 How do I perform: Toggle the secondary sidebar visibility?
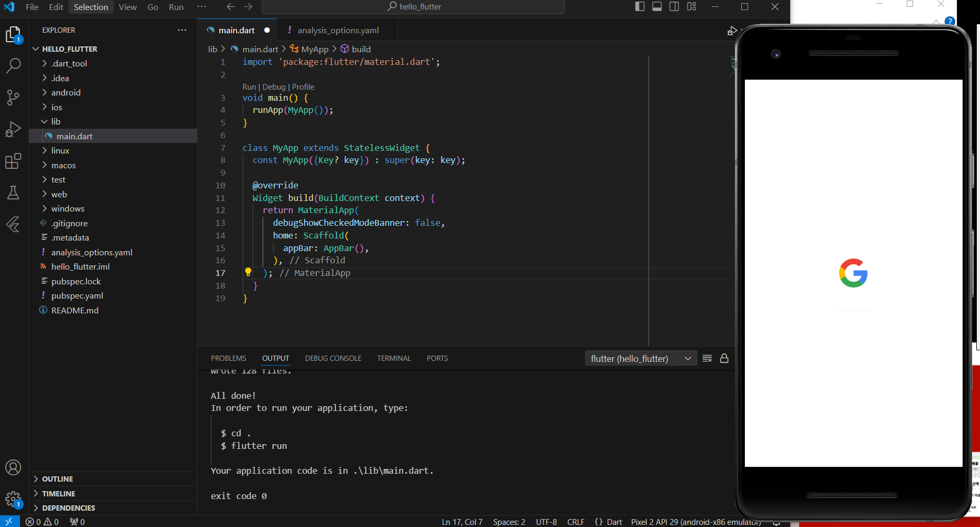(674, 7)
